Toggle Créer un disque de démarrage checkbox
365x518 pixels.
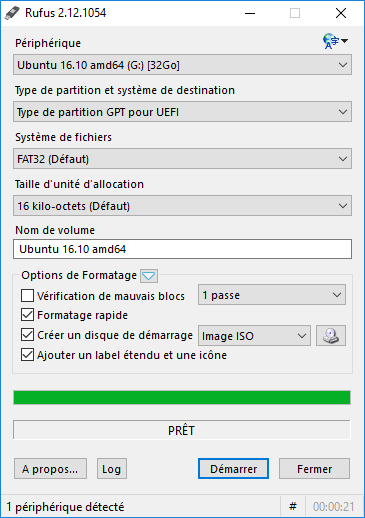click(x=27, y=335)
